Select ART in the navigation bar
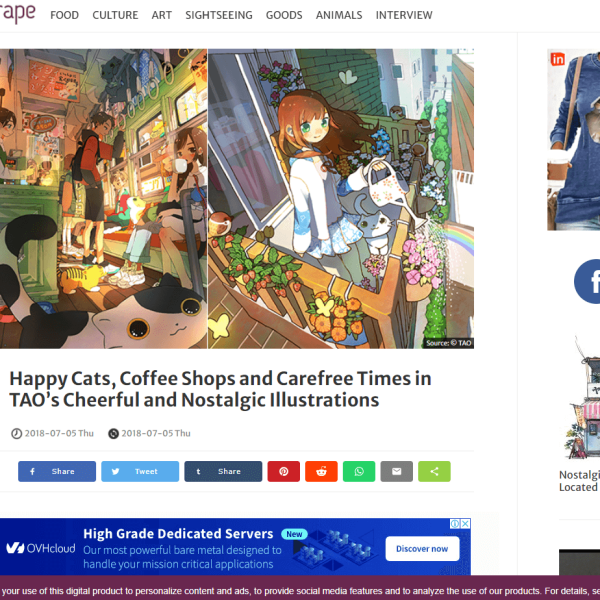600x600 pixels. [x=161, y=15]
